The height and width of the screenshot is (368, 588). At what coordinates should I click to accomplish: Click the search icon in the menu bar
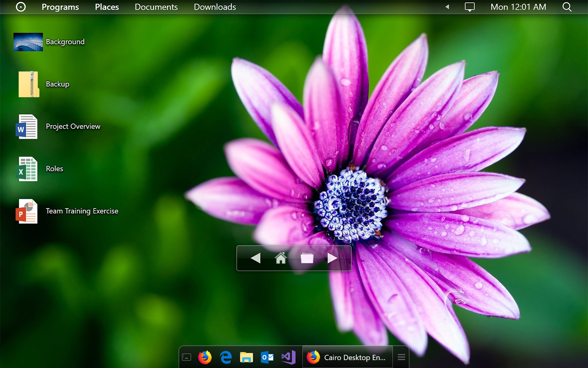[567, 7]
